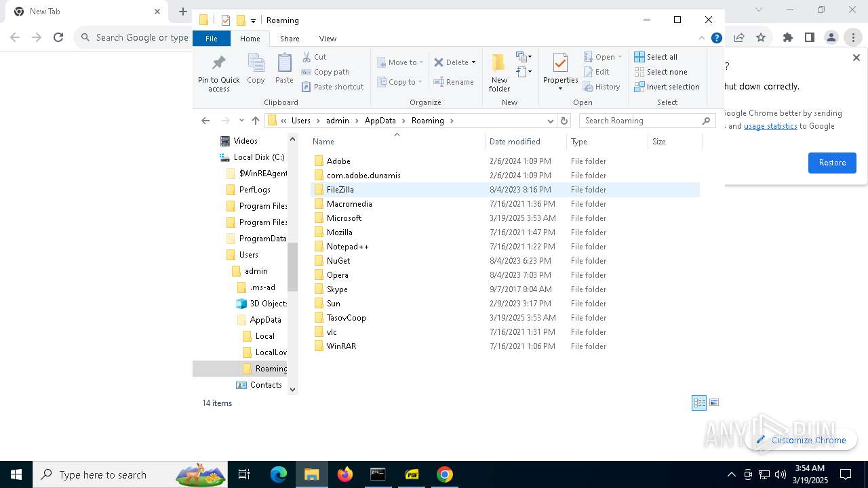Image resolution: width=868 pixels, height=488 pixels.
Task: Open recent locations dropdown arrow
Action: [x=241, y=121]
